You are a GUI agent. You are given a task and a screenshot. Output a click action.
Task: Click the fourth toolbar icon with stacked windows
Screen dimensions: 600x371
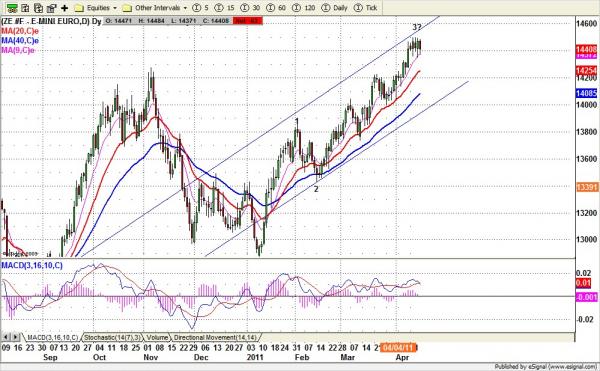[x=51, y=8]
